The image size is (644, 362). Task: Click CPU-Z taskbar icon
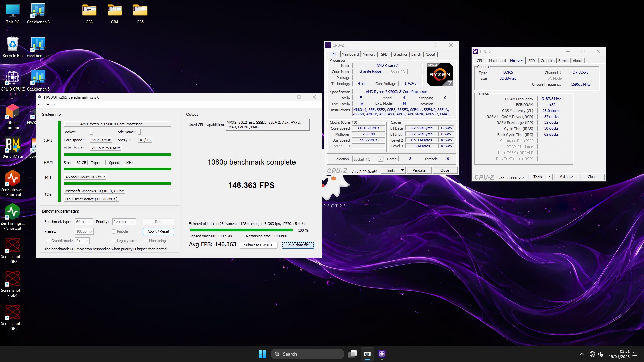(382, 354)
